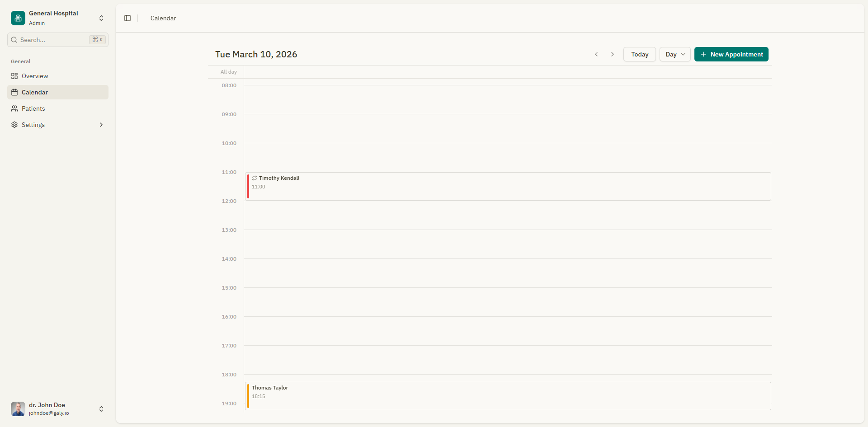The width and height of the screenshot is (868, 427).
Task: Expand the hospital switcher next to General Hospital
Action: pyautogui.click(x=101, y=18)
